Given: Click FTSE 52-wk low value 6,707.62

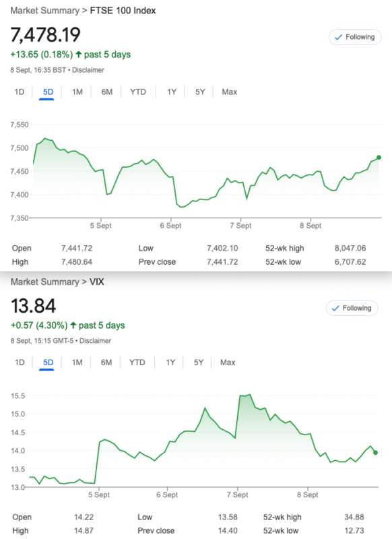Looking at the screenshot, I should click(x=350, y=262).
